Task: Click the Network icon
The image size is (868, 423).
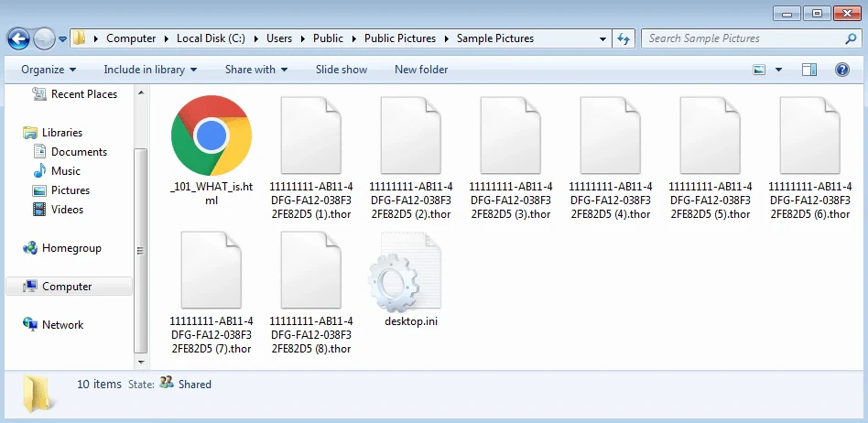Action: (x=30, y=324)
